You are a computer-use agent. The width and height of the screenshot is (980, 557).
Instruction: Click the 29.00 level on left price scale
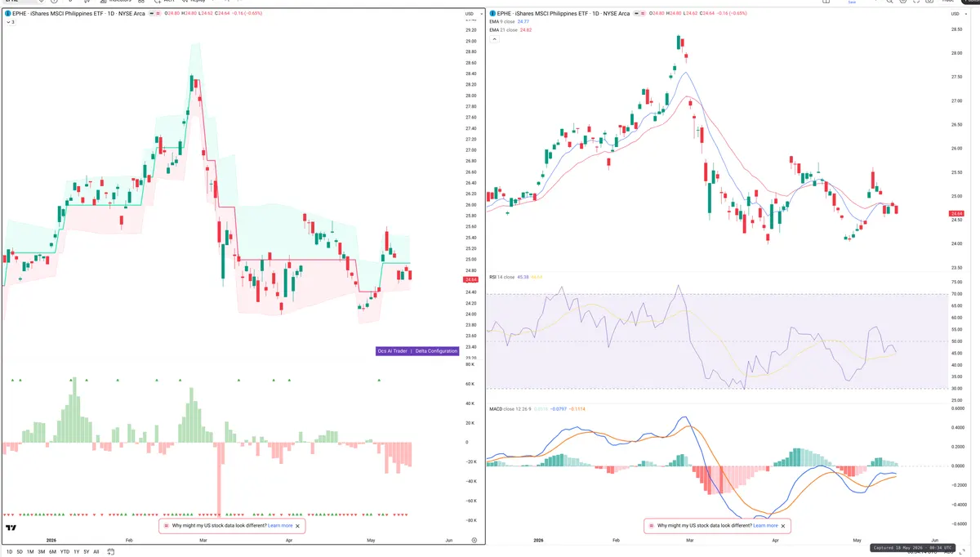(470, 41)
